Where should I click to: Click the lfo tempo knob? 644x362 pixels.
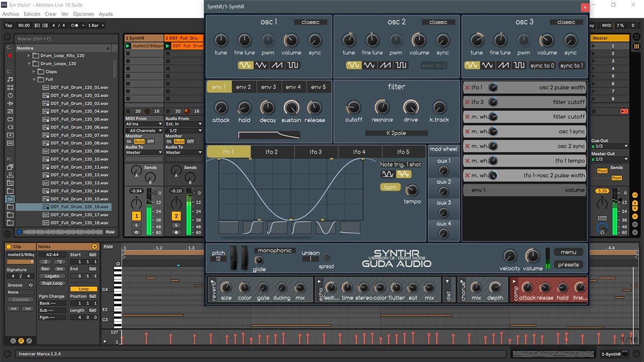coord(412,190)
